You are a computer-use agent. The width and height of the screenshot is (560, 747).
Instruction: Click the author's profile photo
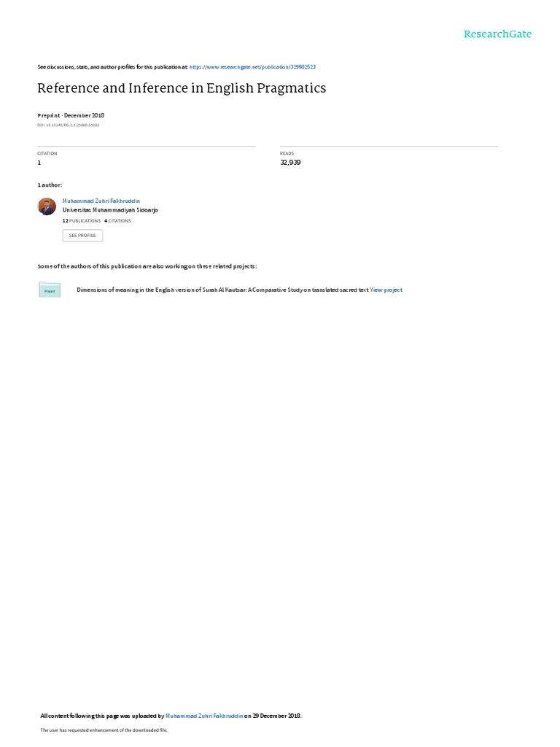[x=47, y=206]
